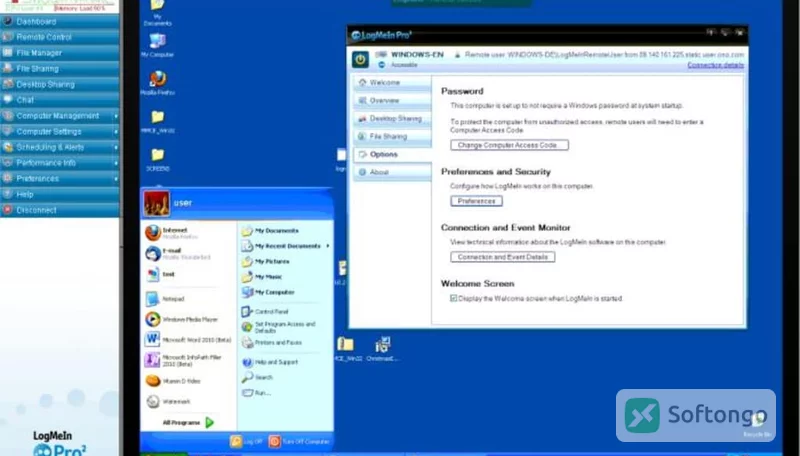The height and width of the screenshot is (456, 800).
Task: Click the Help question mark icon
Action: point(7,194)
